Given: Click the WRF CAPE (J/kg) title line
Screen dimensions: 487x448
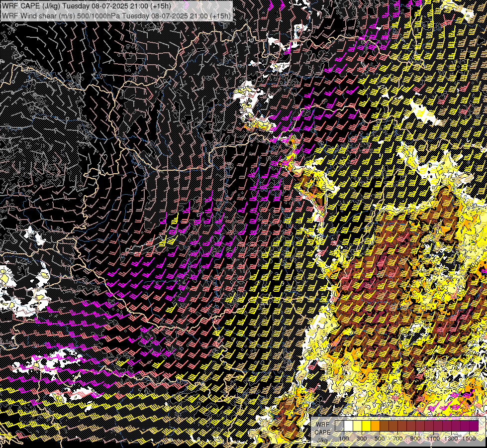Looking at the screenshot, I should [87, 6].
